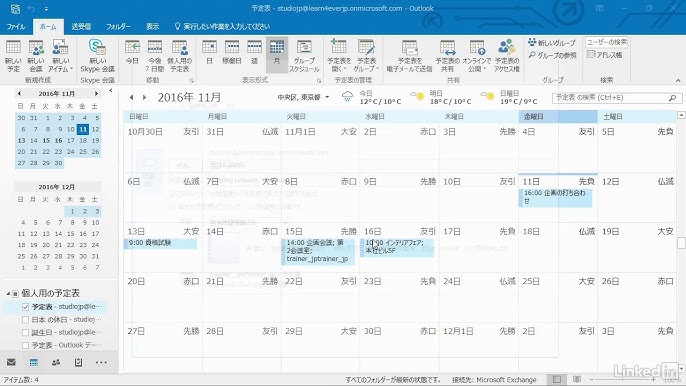Screen dimensions: 686x386
Task: Open Address Book (アドレス帳)
Action: click(x=604, y=55)
